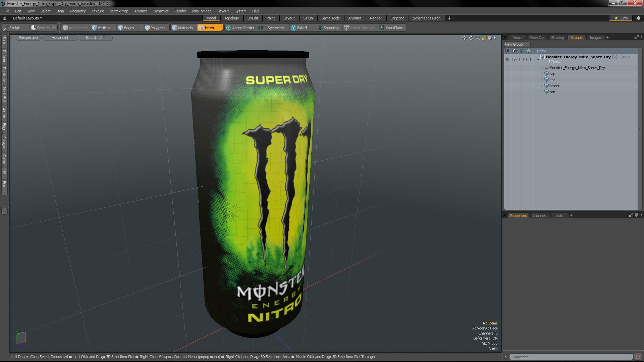This screenshot has height=362, width=644.
Task: Check the first box in the group row
Action: click(521, 59)
